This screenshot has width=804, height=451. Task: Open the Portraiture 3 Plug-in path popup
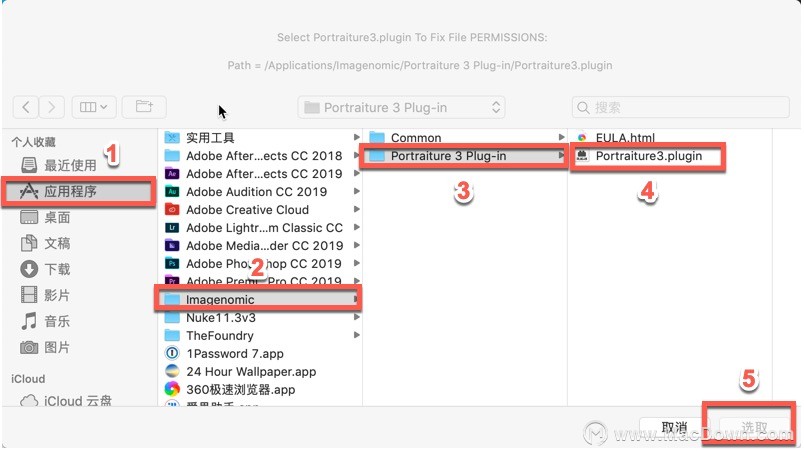point(401,108)
